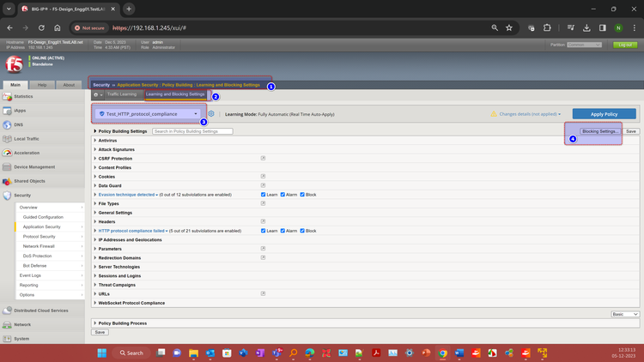Click the Search in Policy Building Settings field

192,131
